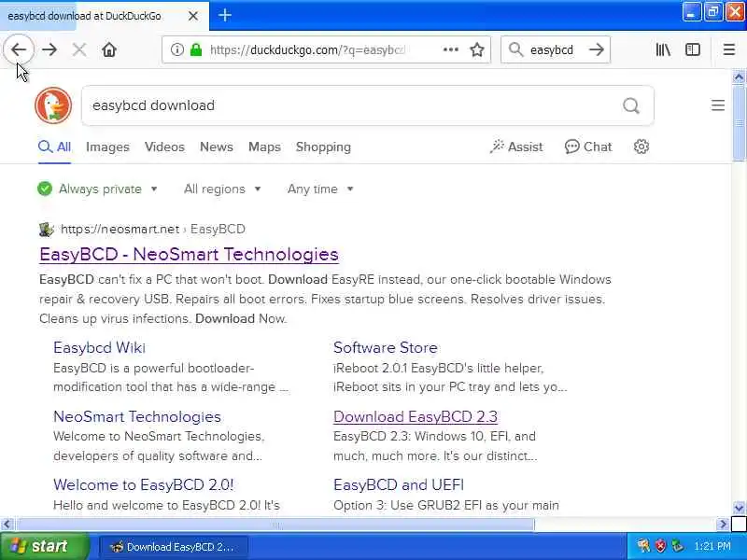Open a new browser tab
The width and height of the screenshot is (747, 560).
tap(225, 15)
